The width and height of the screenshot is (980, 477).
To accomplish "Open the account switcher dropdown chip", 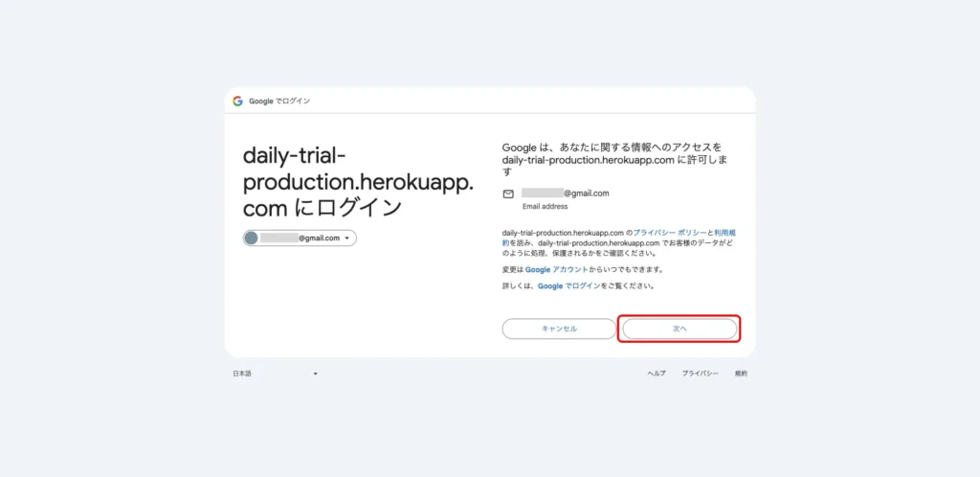I will click(300, 238).
